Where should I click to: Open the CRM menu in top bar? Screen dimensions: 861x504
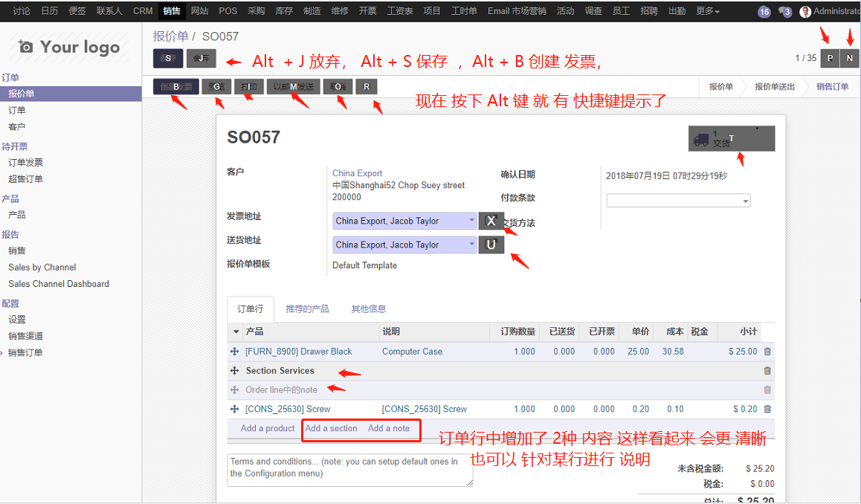143,11
